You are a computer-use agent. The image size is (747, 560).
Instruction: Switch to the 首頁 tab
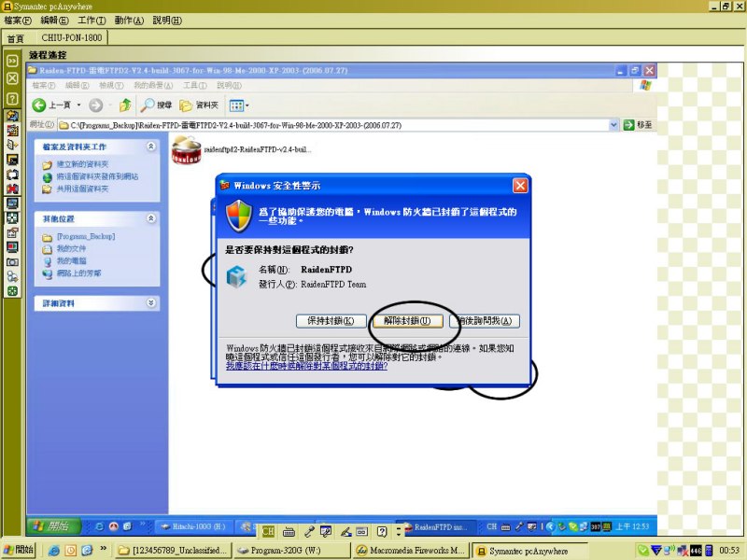pyautogui.click(x=15, y=38)
